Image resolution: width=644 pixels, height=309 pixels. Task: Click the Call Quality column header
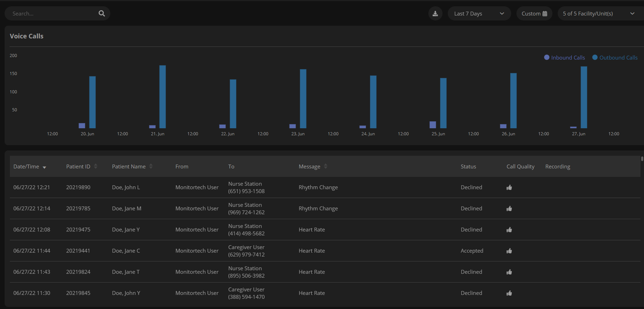tap(520, 166)
